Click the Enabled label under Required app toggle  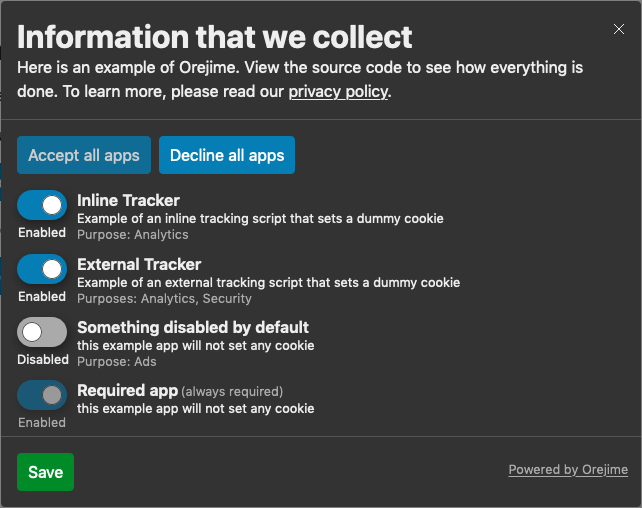point(42,422)
